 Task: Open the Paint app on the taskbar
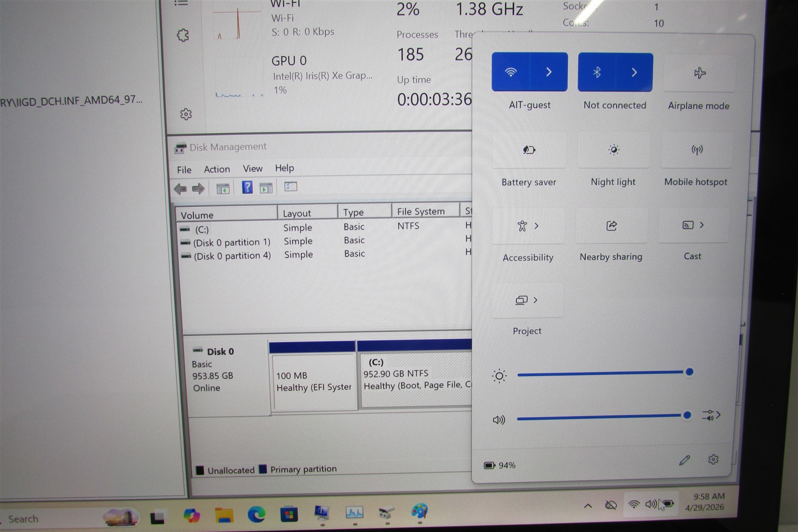(x=419, y=511)
